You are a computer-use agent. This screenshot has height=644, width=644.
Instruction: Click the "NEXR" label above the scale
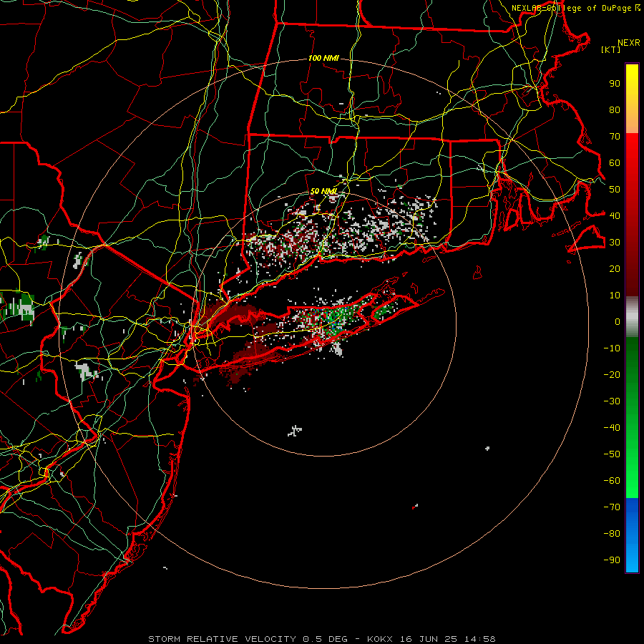pyautogui.click(x=628, y=43)
